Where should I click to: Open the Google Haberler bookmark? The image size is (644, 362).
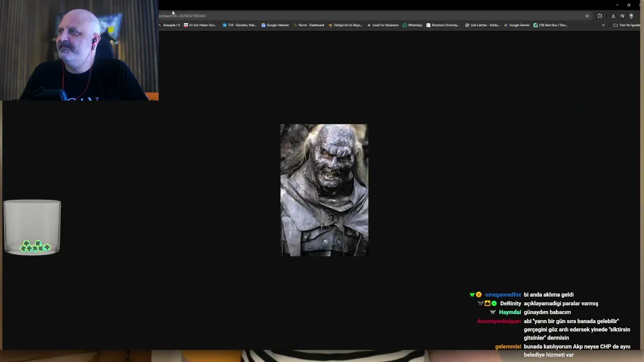tap(275, 25)
